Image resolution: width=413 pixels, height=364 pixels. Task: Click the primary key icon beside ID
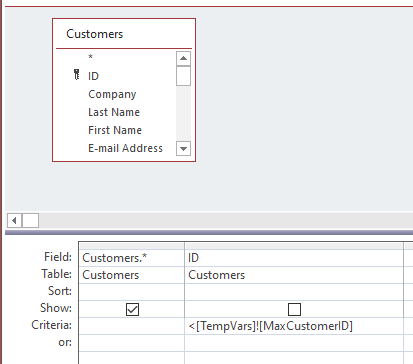77,75
